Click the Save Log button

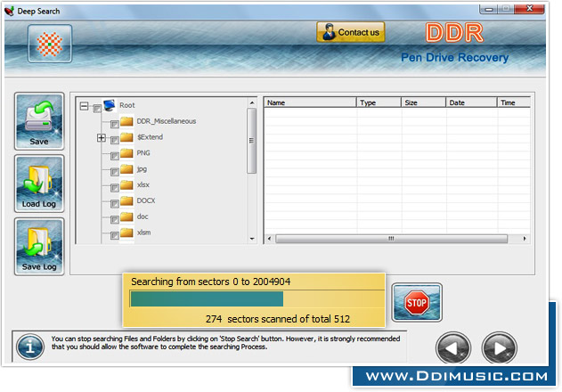click(39, 247)
